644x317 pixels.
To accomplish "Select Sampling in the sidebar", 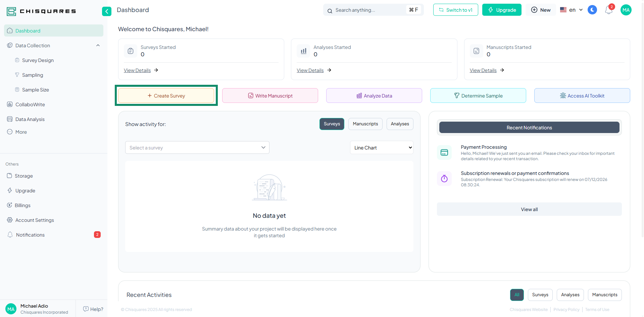I will click(32, 75).
